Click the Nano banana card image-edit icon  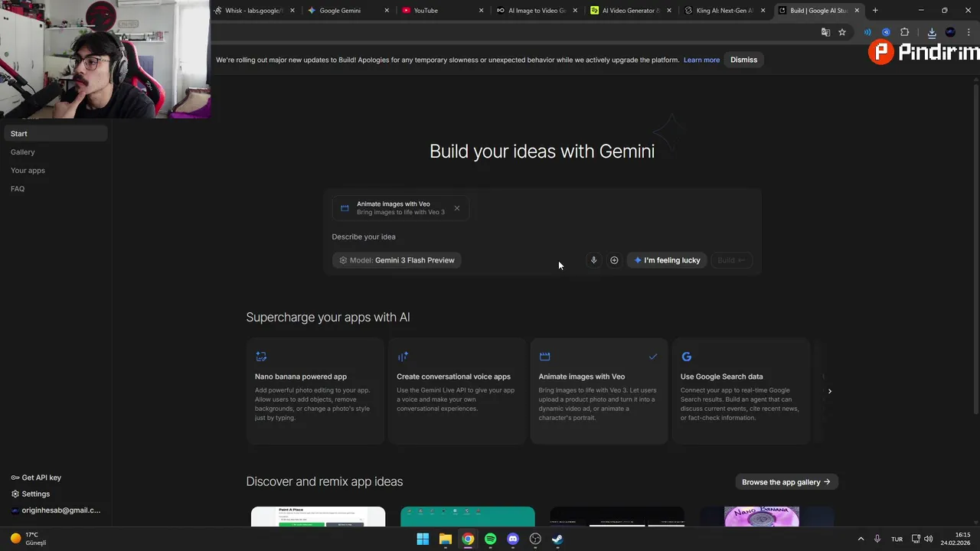pos(261,357)
